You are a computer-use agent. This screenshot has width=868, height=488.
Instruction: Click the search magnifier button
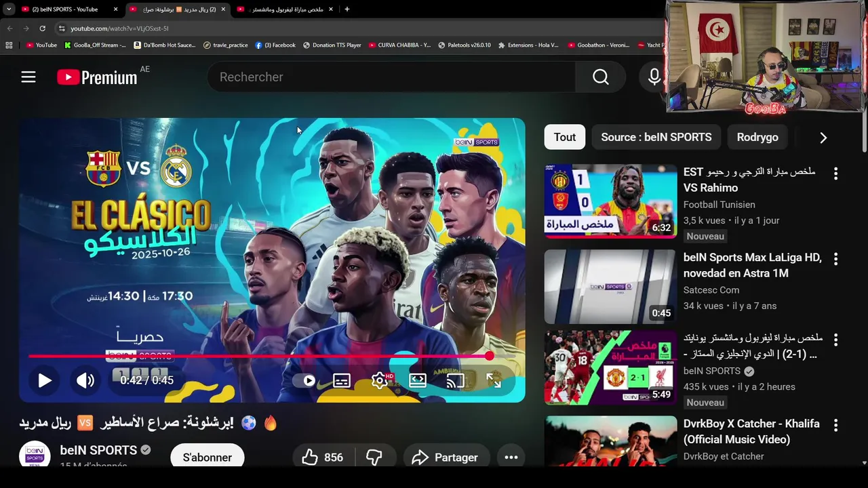tap(600, 77)
